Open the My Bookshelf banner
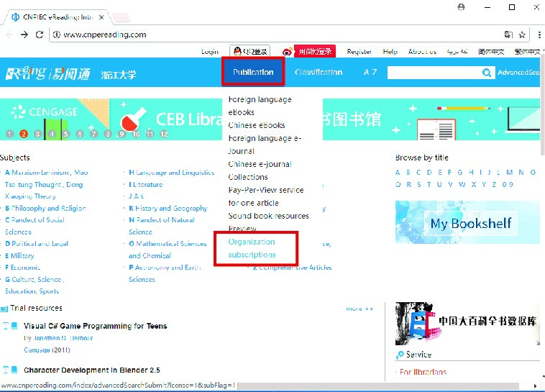545x392 pixels. 467,223
